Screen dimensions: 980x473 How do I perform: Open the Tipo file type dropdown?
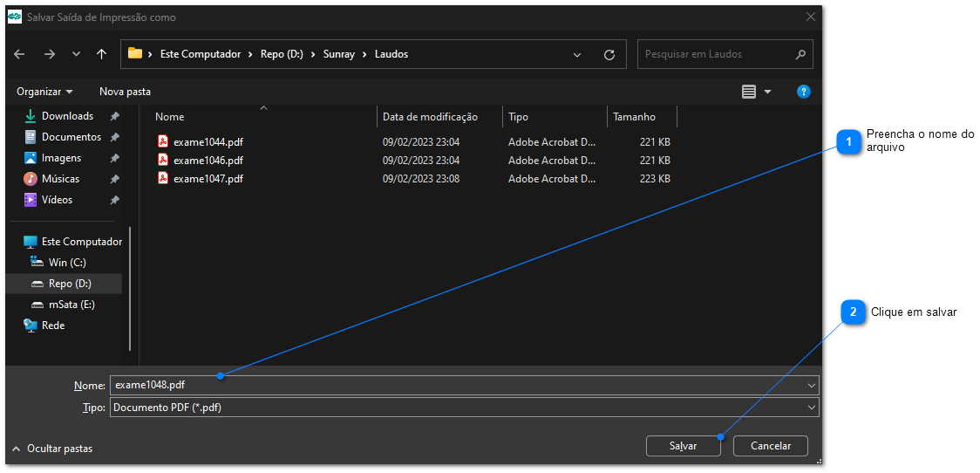pos(812,408)
